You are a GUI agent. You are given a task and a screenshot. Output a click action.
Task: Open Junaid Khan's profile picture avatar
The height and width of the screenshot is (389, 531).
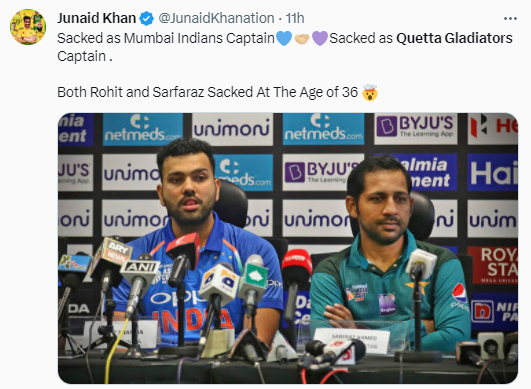click(x=28, y=27)
